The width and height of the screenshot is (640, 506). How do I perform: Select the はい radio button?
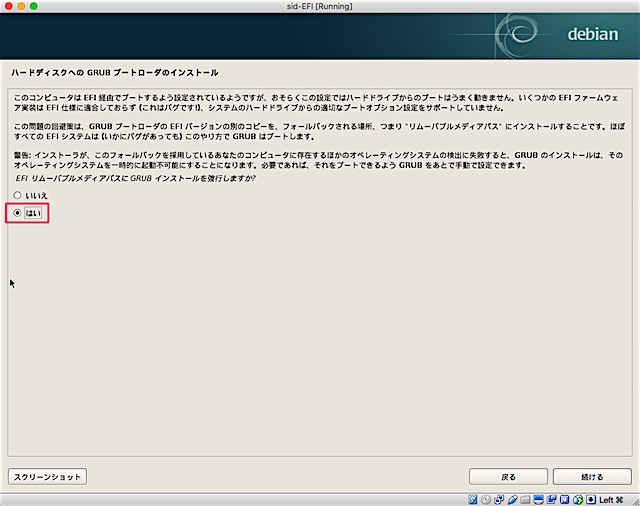coord(17,213)
